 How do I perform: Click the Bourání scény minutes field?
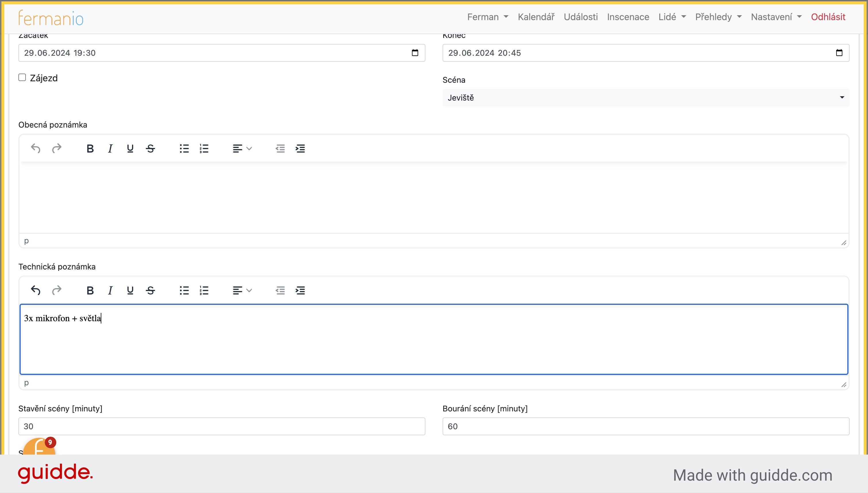pyautogui.click(x=646, y=426)
